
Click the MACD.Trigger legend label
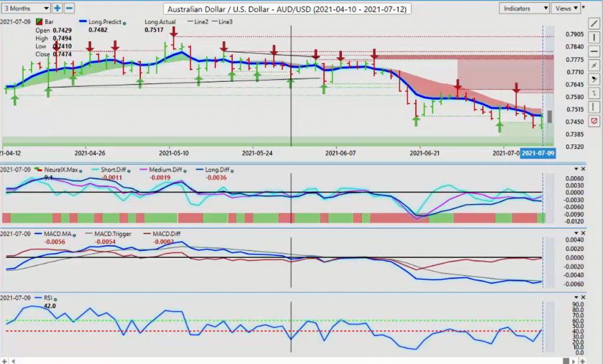pos(112,234)
